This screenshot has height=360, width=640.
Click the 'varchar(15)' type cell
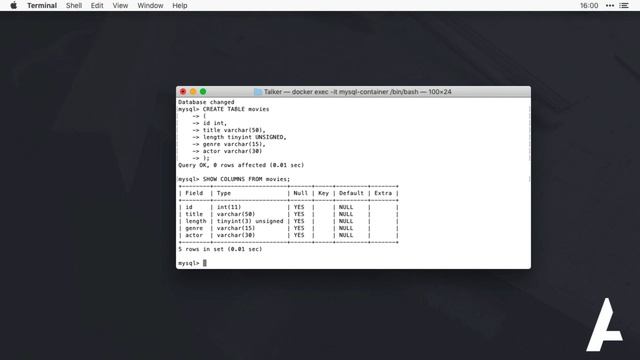(236, 228)
